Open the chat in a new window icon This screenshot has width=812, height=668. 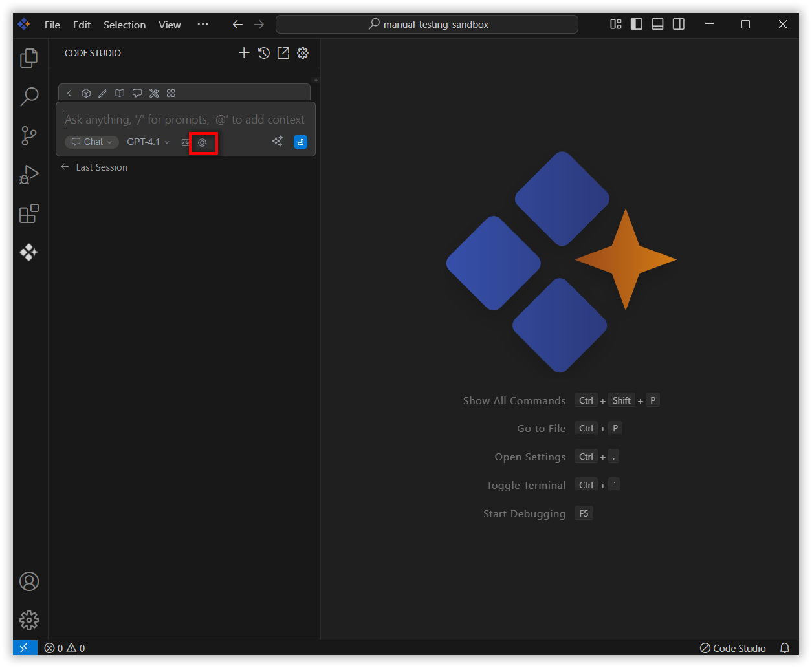(283, 53)
